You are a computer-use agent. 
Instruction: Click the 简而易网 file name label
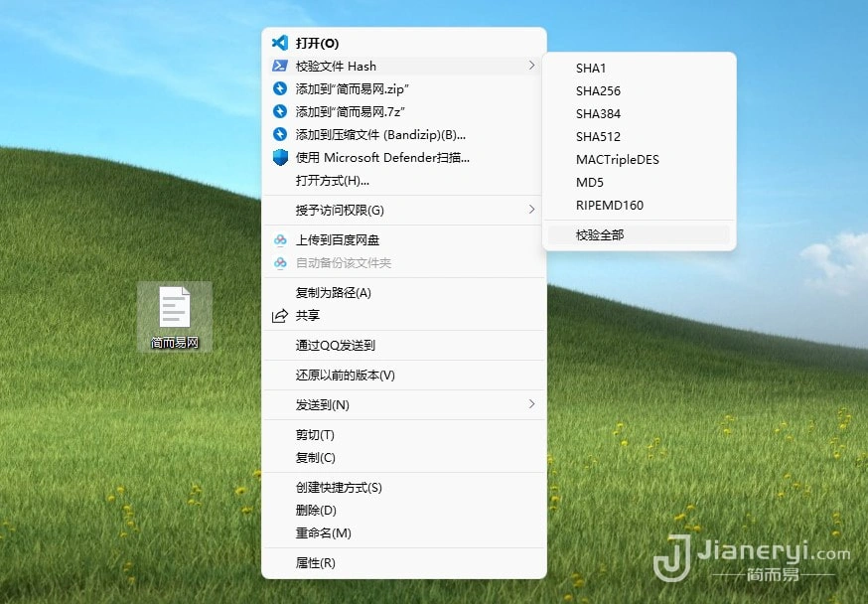pos(175,343)
